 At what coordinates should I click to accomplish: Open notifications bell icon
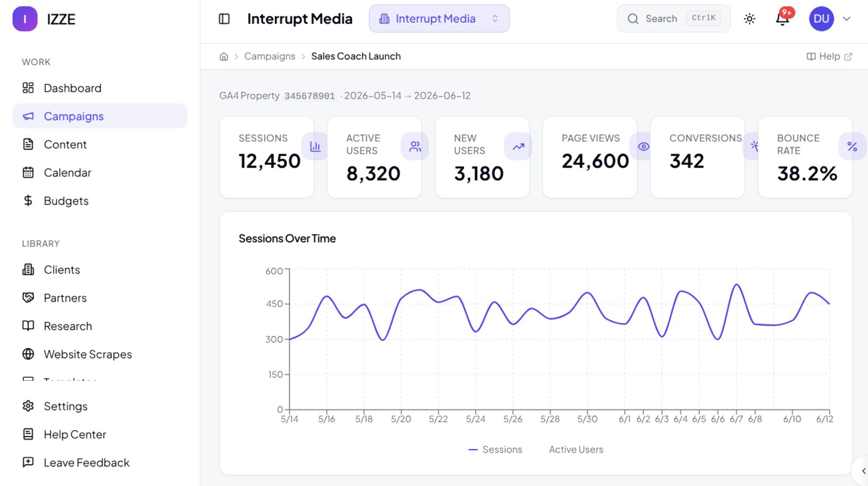pyautogui.click(x=782, y=19)
